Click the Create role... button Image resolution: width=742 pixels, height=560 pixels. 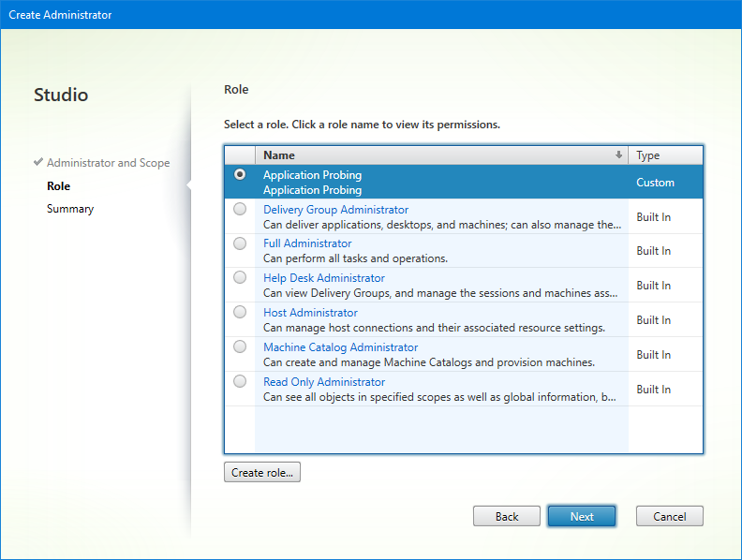click(262, 473)
